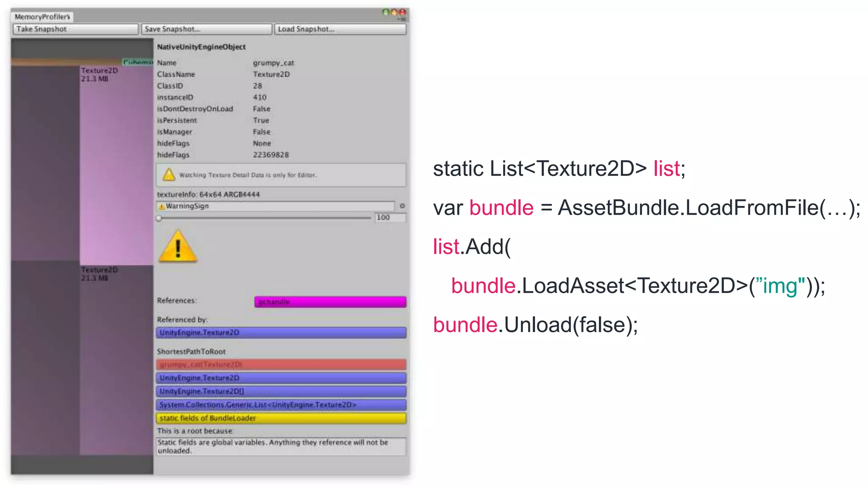Click the small warning icon in the editor notice

tap(169, 175)
